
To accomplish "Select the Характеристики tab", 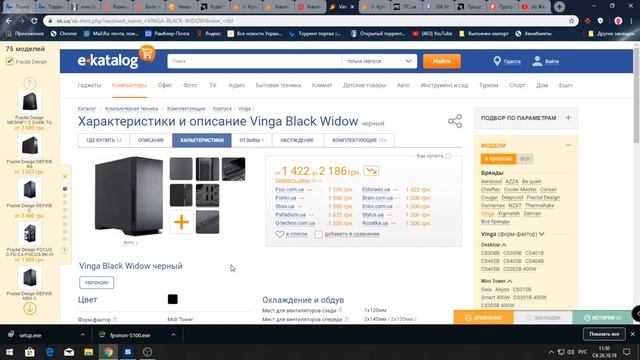I will (x=202, y=140).
